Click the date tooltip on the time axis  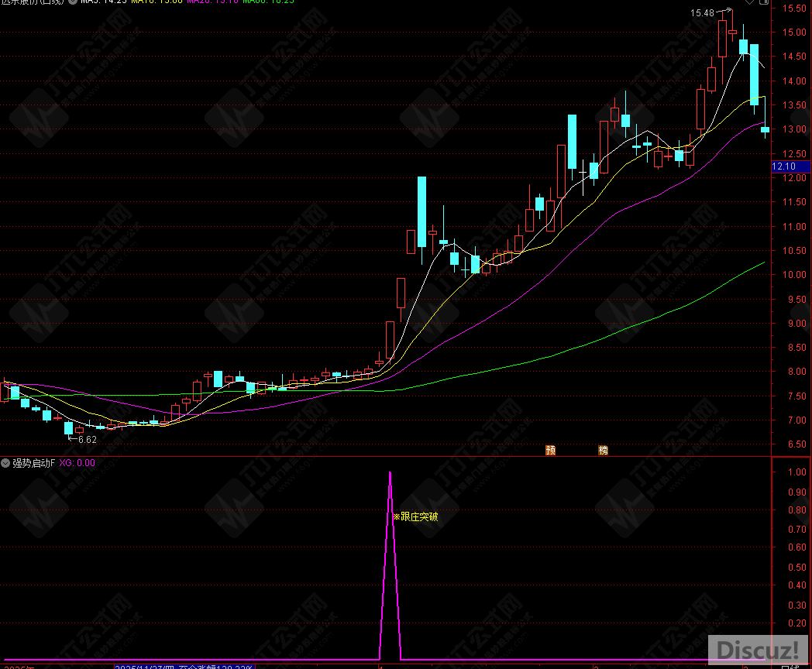click(x=184, y=665)
